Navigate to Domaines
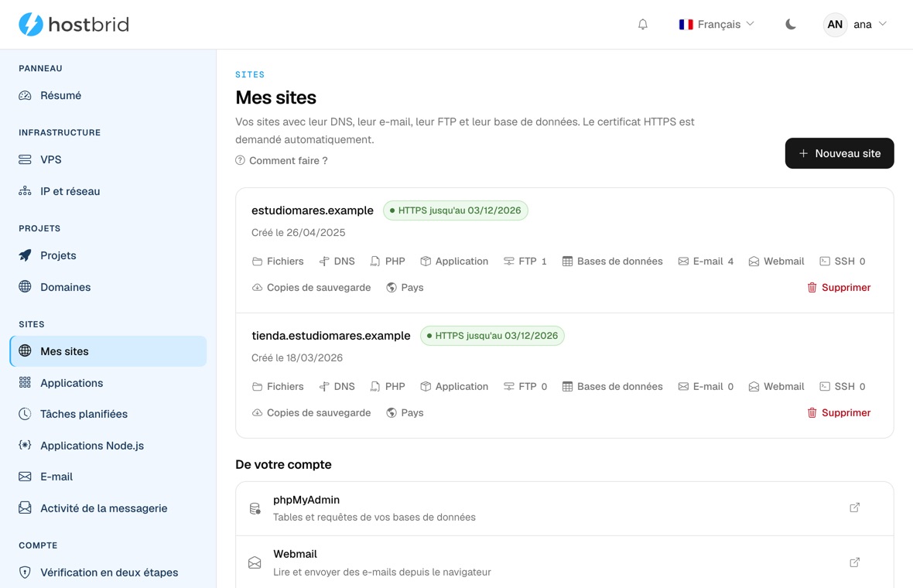 (x=108, y=287)
